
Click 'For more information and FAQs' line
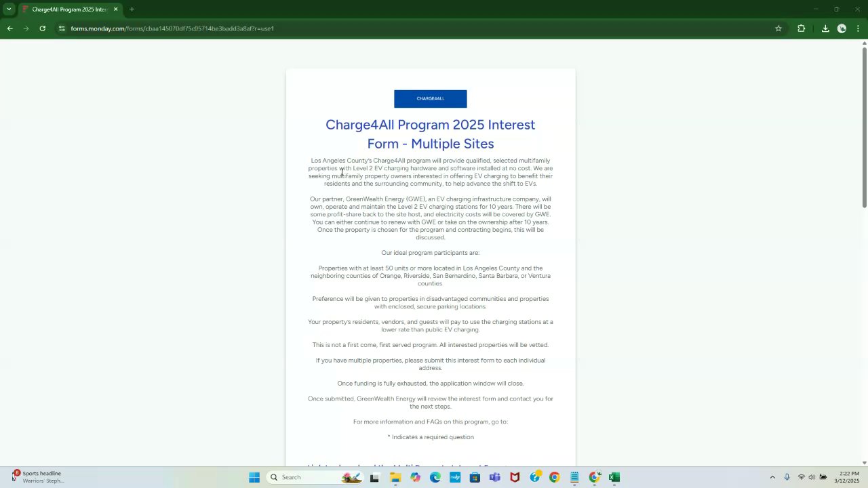click(430, 422)
